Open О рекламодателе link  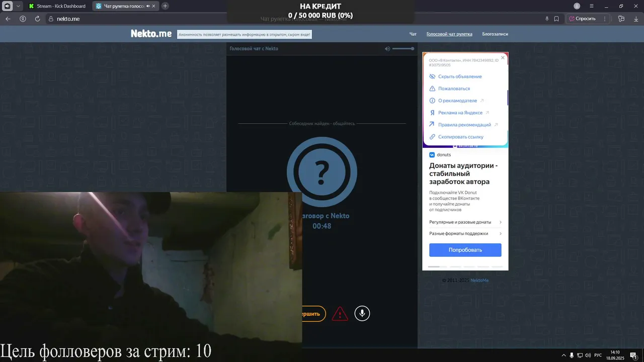[456, 101]
